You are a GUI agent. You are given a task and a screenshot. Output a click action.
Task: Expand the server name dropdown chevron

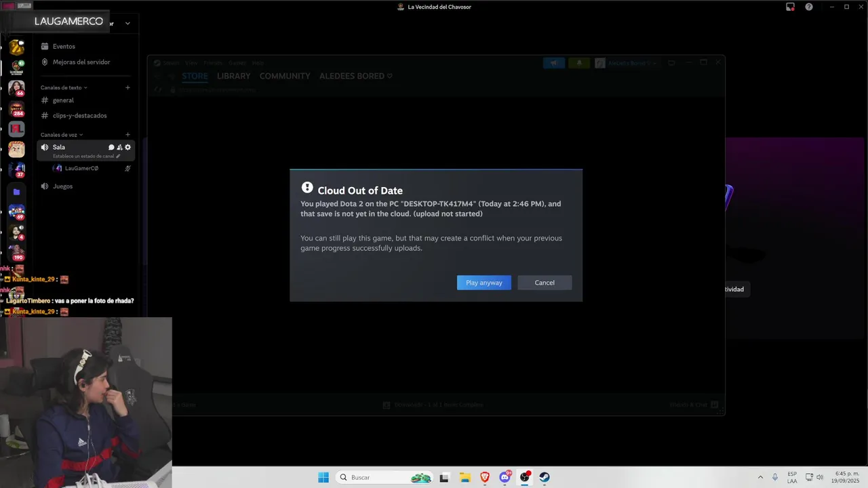click(x=127, y=23)
